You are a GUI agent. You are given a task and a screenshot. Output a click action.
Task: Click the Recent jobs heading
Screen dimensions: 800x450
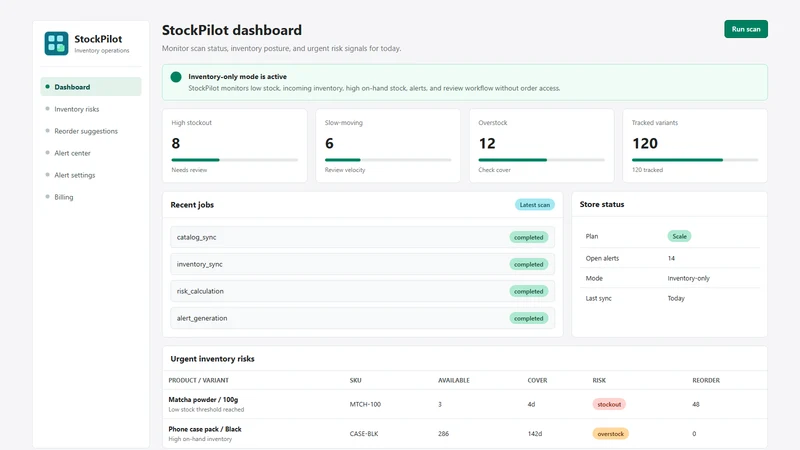192,205
